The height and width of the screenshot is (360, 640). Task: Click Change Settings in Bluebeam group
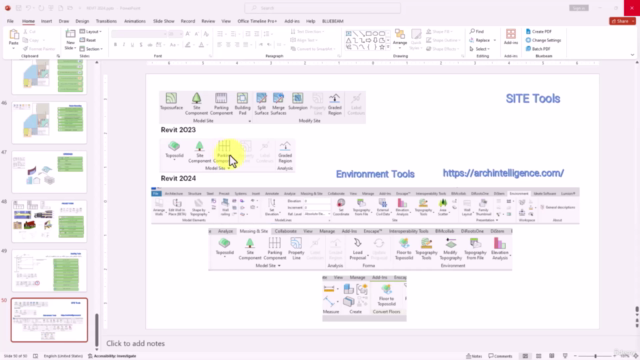(x=543, y=40)
